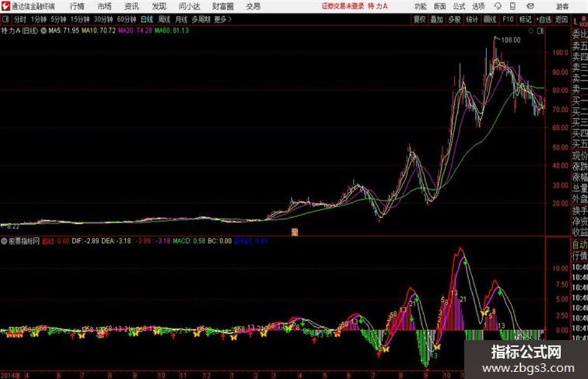Click the 8.22 low price label

13,227
